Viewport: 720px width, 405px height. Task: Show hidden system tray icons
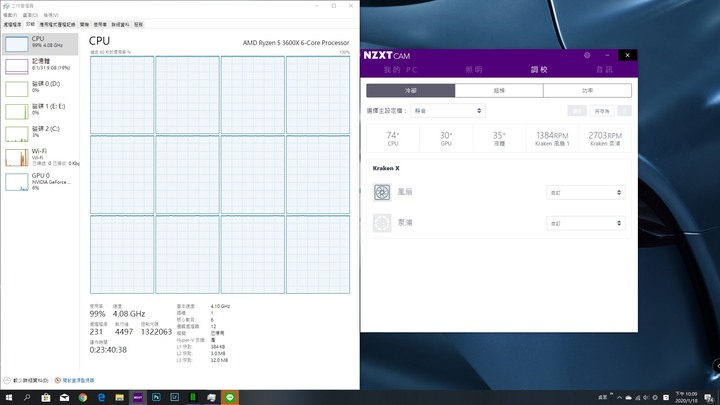coord(619,398)
